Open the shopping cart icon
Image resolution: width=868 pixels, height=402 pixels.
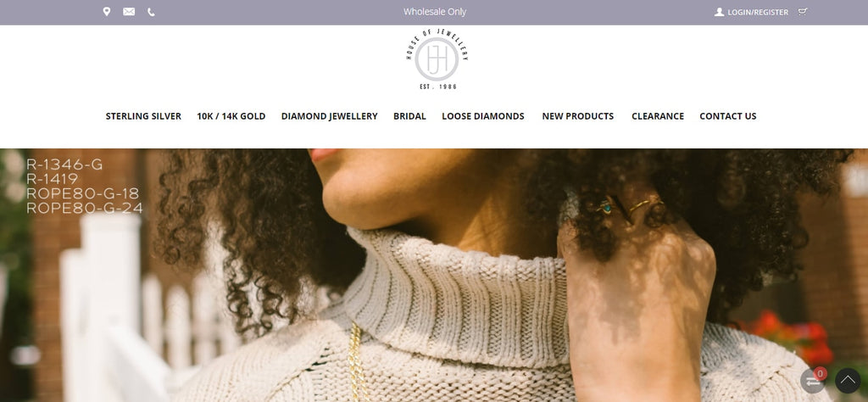coord(803,12)
